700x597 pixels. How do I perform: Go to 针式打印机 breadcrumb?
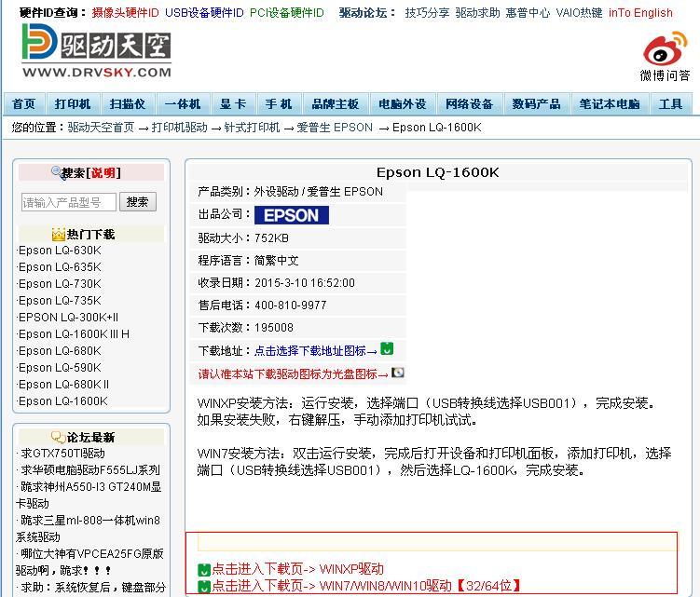252,128
